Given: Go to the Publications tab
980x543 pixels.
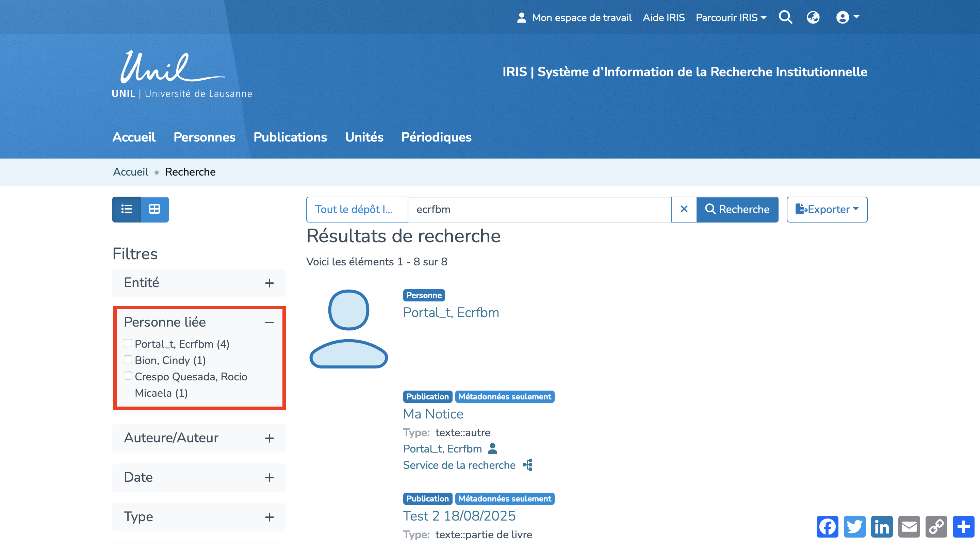Looking at the screenshot, I should tap(290, 137).
